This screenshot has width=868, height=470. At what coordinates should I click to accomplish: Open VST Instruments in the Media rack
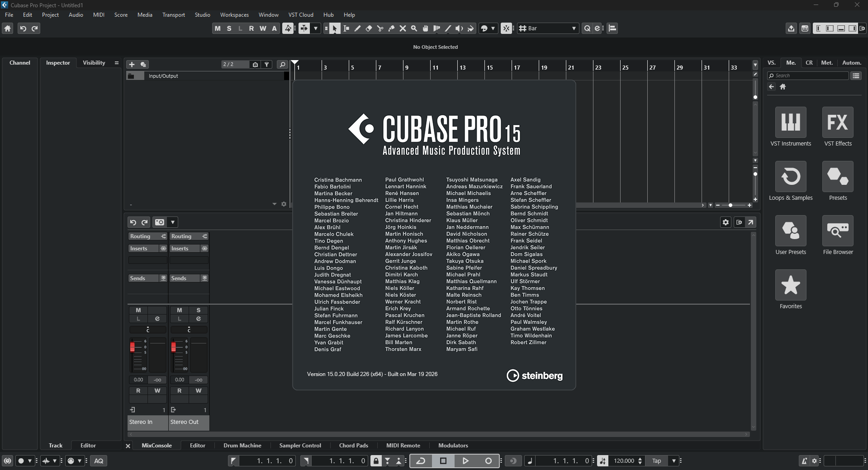click(791, 122)
